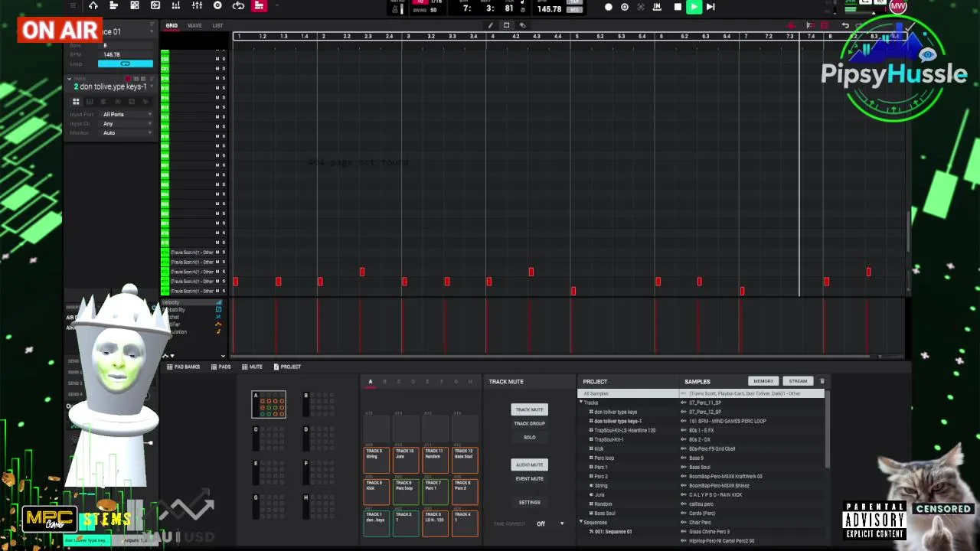Click the green Play button
The height and width of the screenshot is (551, 980).
[x=694, y=7]
